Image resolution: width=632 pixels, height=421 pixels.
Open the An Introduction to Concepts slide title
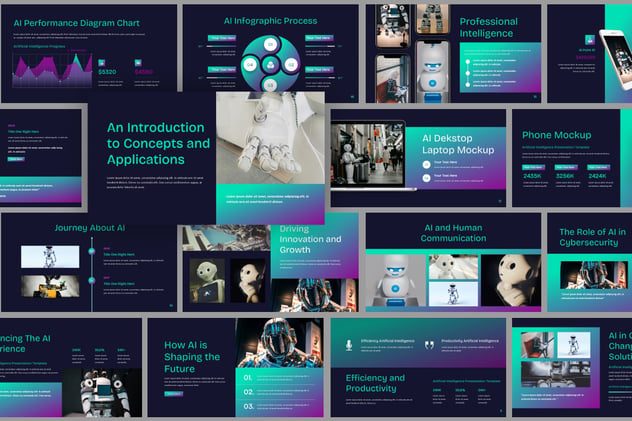[158, 143]
